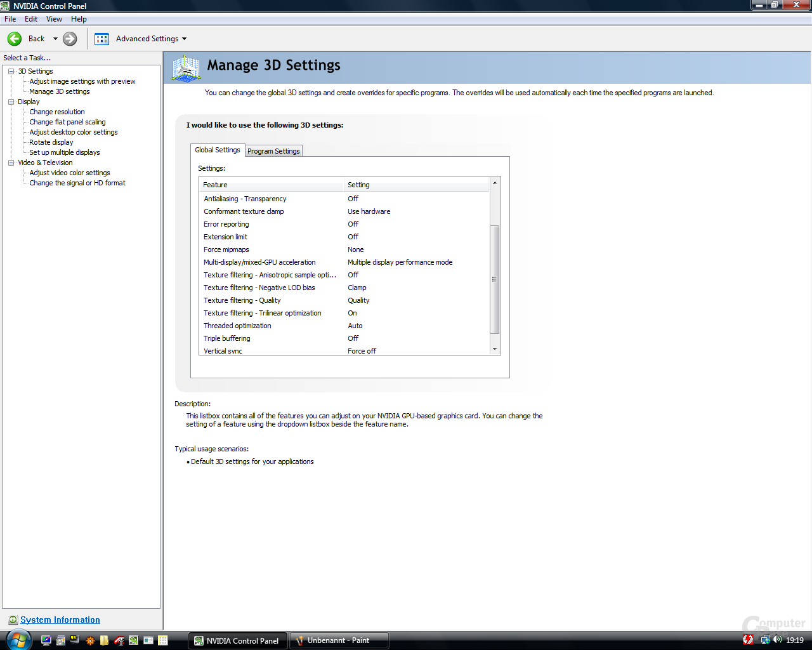Open the View menu

coord(54,19)
